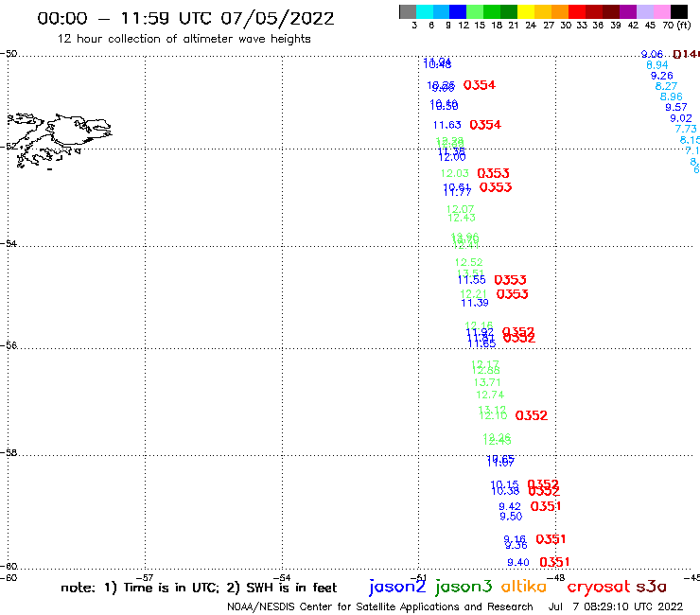
Task: Click the '9.57' wave height value
Action: point(676,107)
